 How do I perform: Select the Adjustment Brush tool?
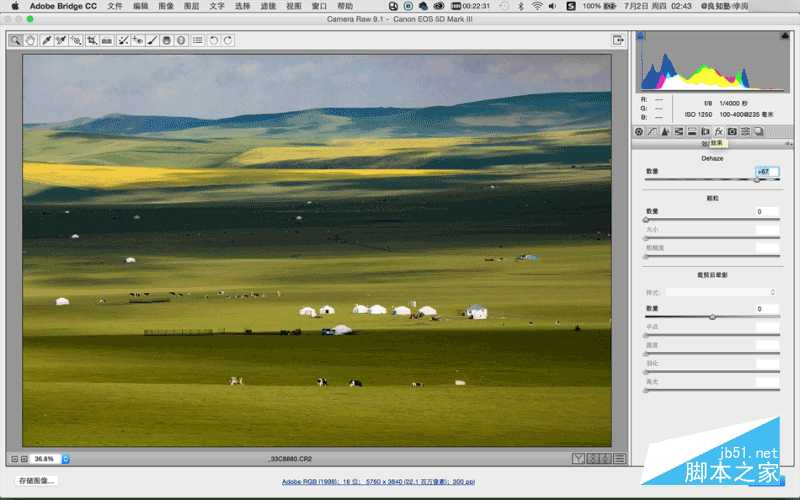[x=152, y=40]
